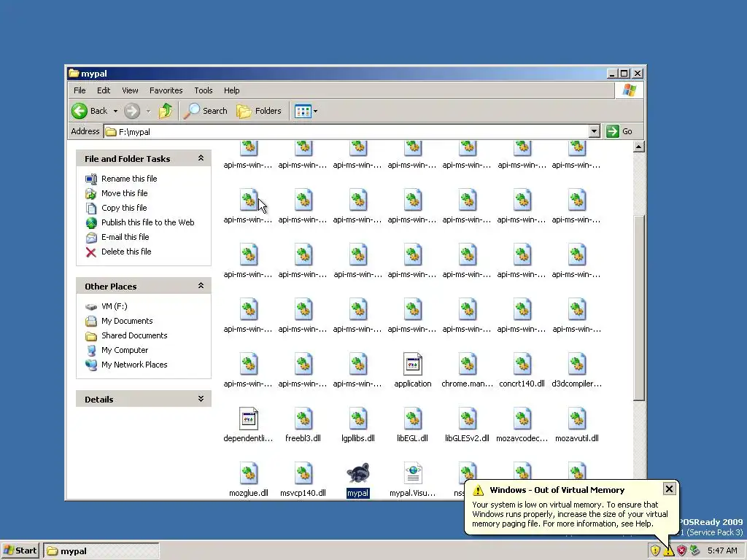Select the chrome.man... file icon
Screen dimensions: 747x560
[x=468, y=365]
